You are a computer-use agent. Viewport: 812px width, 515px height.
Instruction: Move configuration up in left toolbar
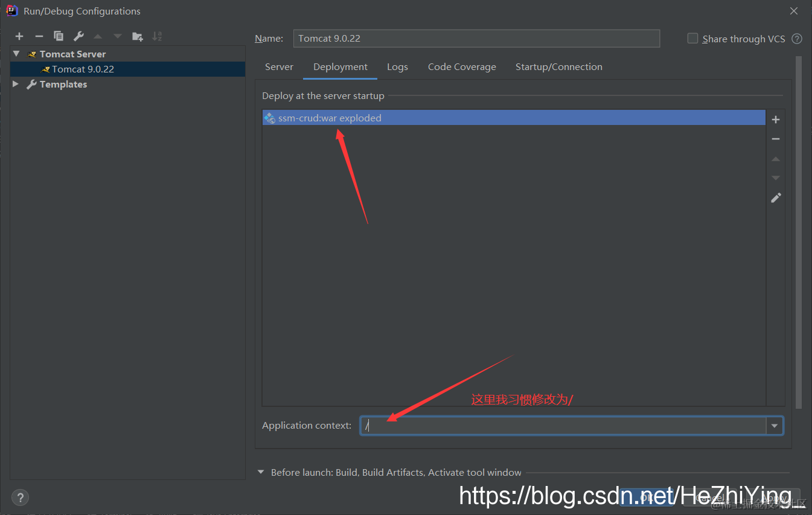coord(98,36)
